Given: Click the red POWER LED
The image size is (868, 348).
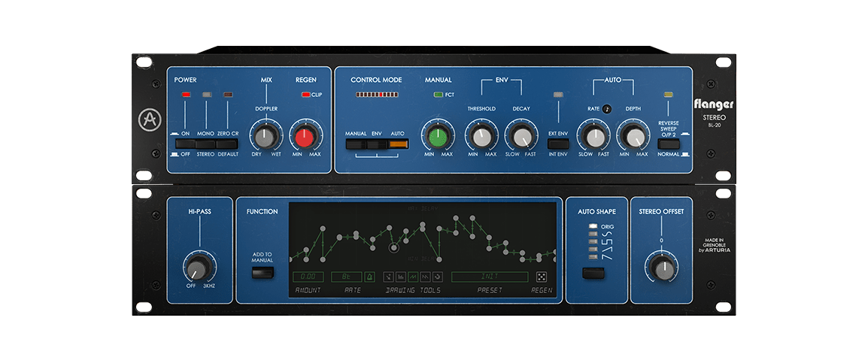Looking at the screenshot, I should coord(186,95).
